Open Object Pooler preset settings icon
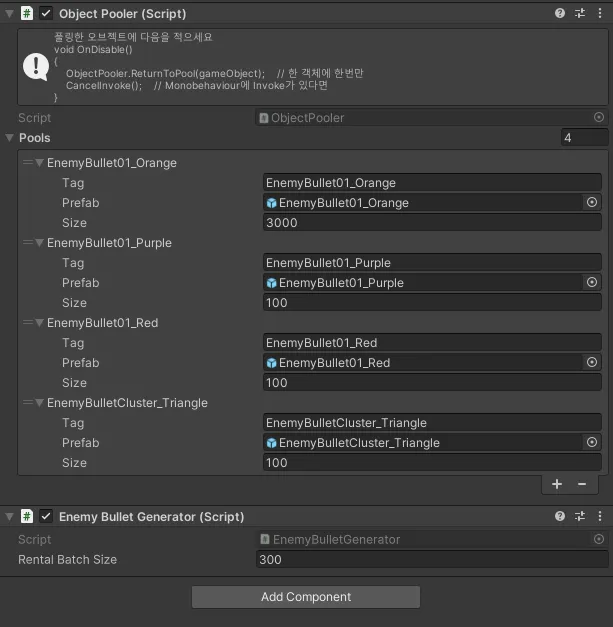613x627 pixels. (580, 14)
